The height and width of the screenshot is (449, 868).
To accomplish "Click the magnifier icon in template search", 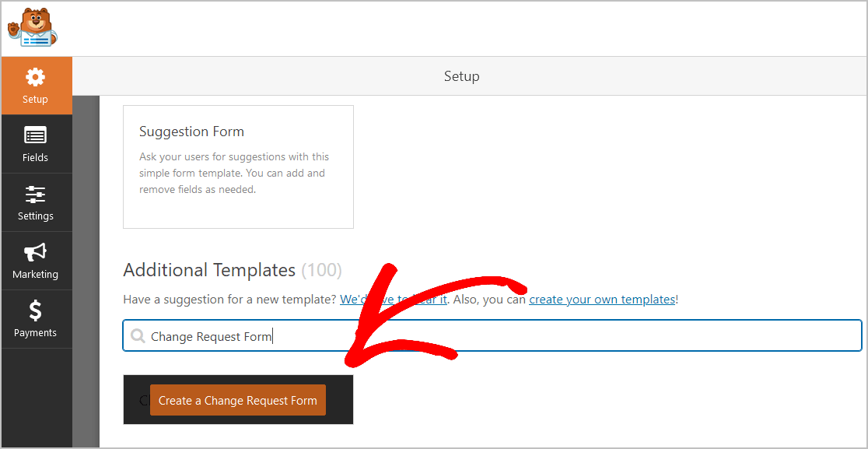I will pyautogui.click(x=138, y=336).
